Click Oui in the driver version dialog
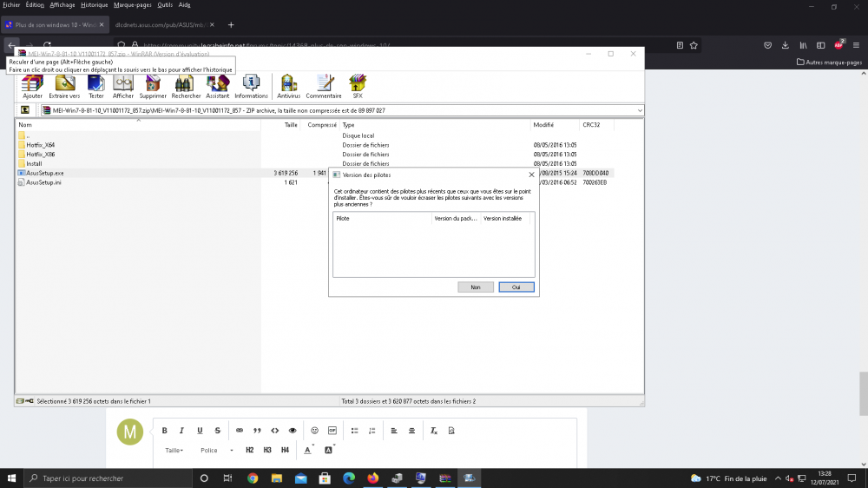Screen dimensions: 868x488 coord(516,287)
